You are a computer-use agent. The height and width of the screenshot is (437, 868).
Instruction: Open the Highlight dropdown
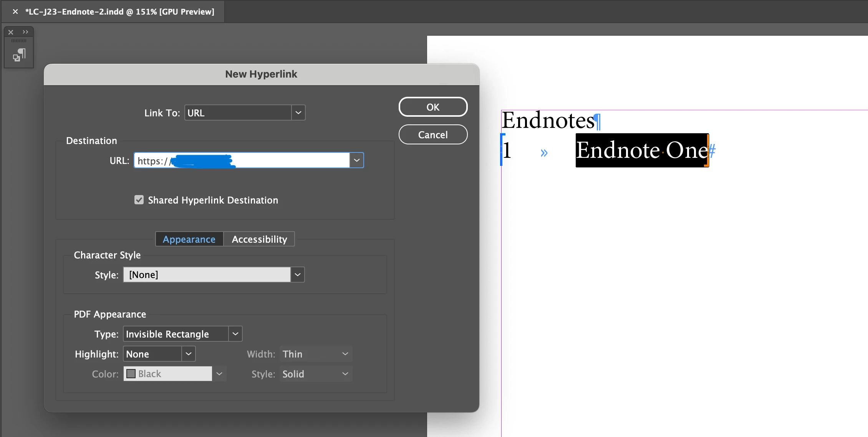point(188,354)
